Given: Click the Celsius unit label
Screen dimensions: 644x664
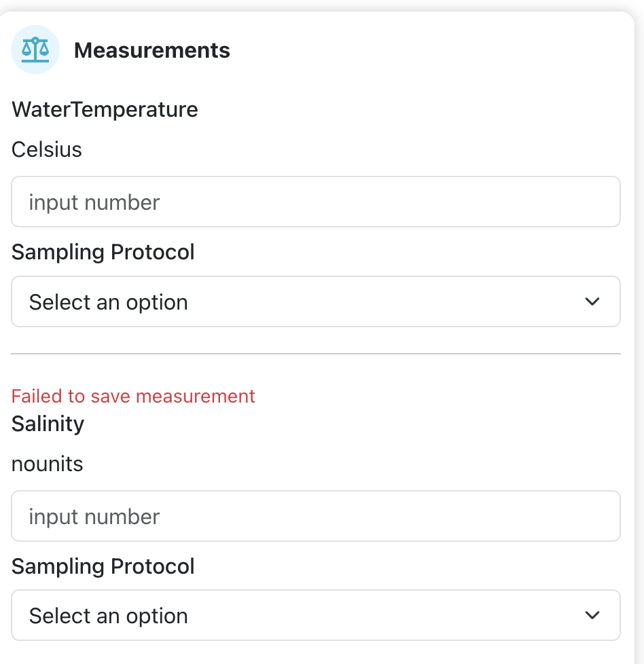Looking at the screenshot, I should [47, 149].
